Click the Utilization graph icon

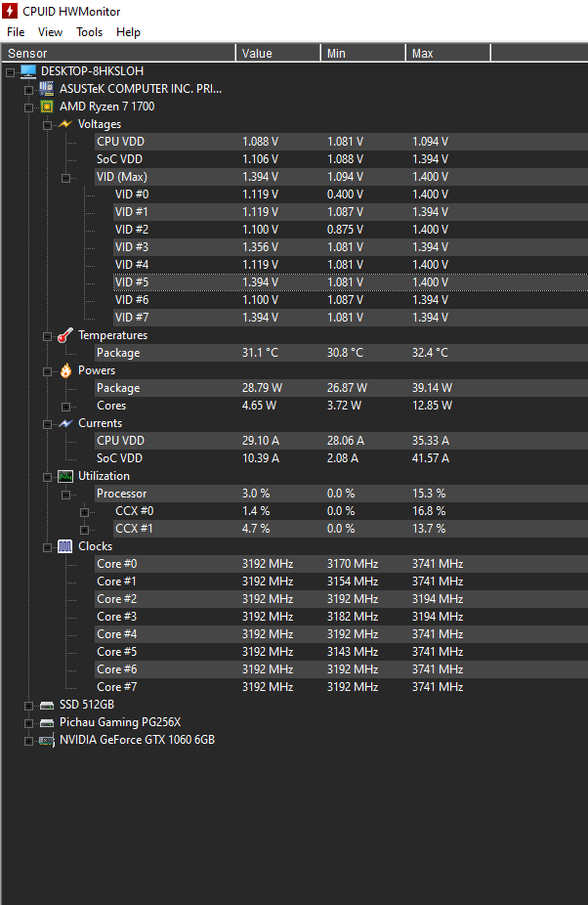coord(65,476)
